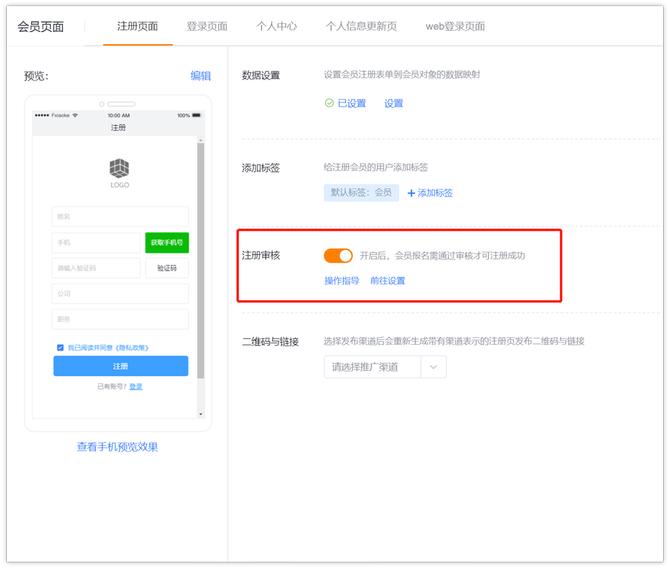This screenshot has height=569, width=670.
Task: Open the 请选择推广渠道 dropdown
Action: click(372, 367)
